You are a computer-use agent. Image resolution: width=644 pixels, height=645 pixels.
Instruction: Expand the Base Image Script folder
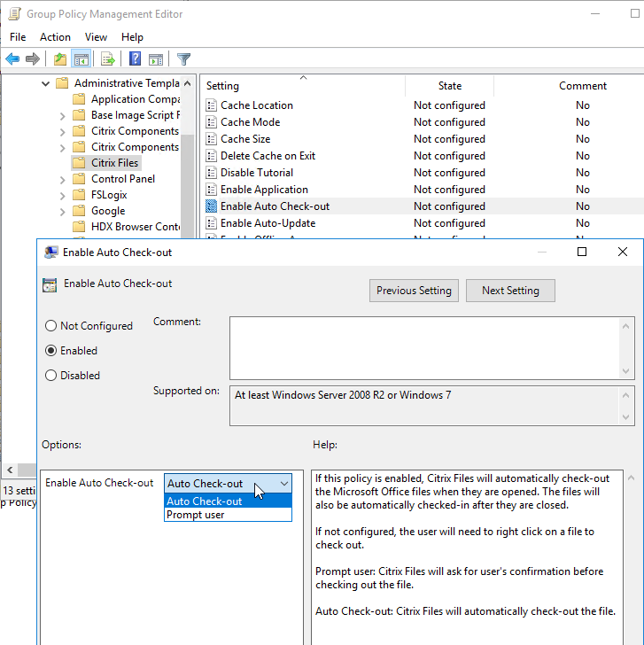(63, 116)
